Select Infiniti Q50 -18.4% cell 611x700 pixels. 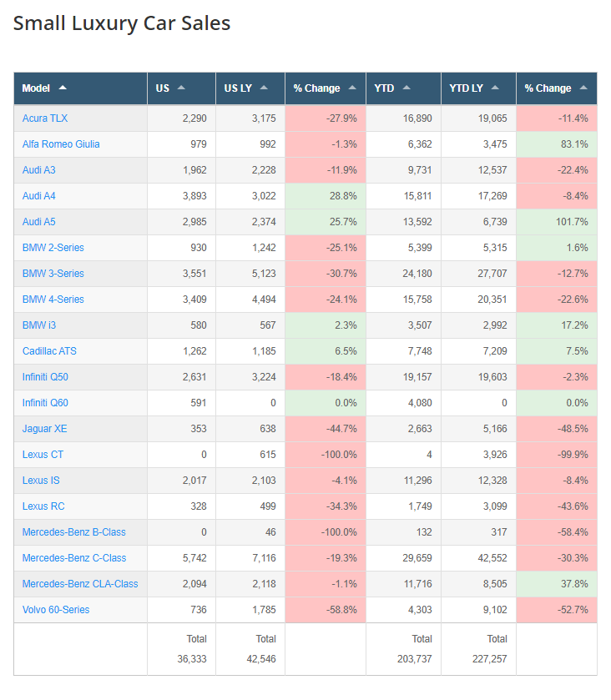click(326, 377)
